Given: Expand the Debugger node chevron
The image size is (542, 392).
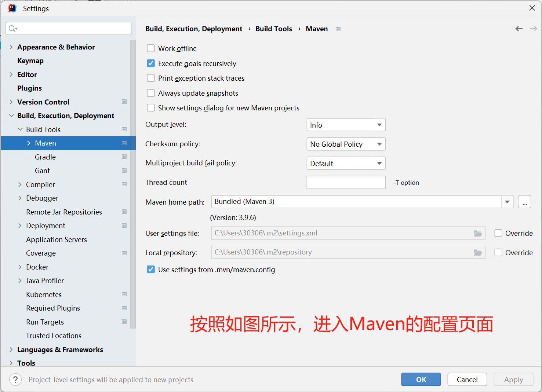Looking at the screenshot, I should point(20,198).
